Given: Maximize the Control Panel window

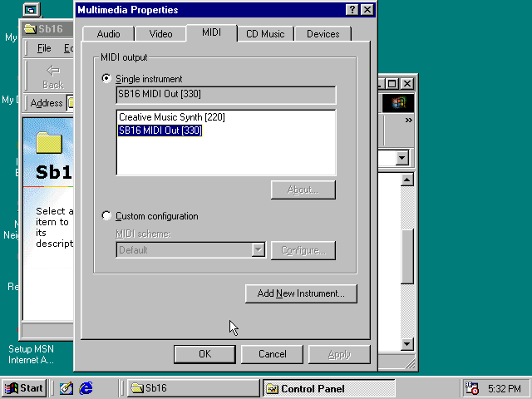Looking at the screenshot, I should pyautogui.click(x=392, y=83).
